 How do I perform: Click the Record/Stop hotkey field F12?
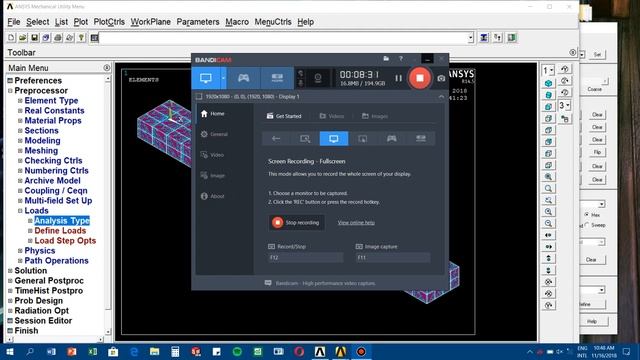(x=305, y=258)
